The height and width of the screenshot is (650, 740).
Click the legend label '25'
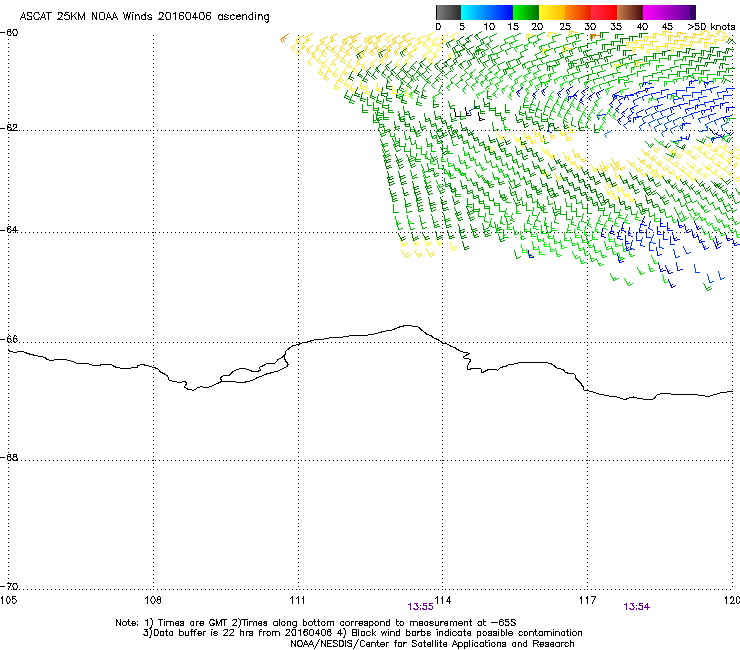(565, 27)
